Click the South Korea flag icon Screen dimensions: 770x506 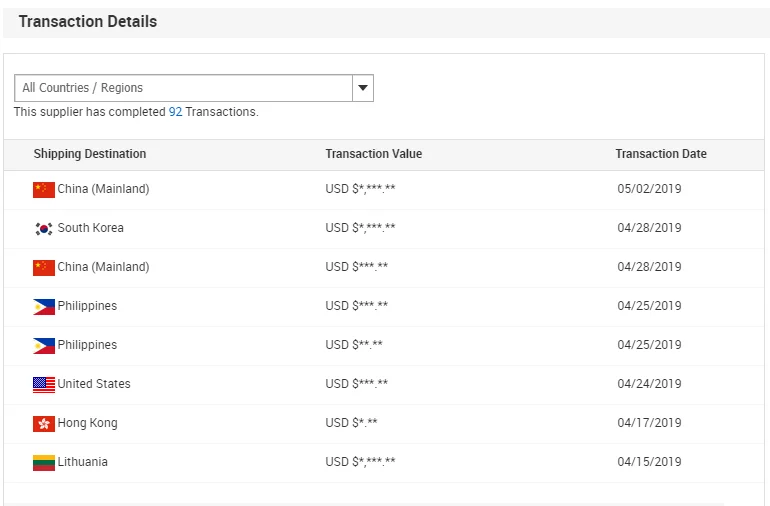click(x=44, y=228)
